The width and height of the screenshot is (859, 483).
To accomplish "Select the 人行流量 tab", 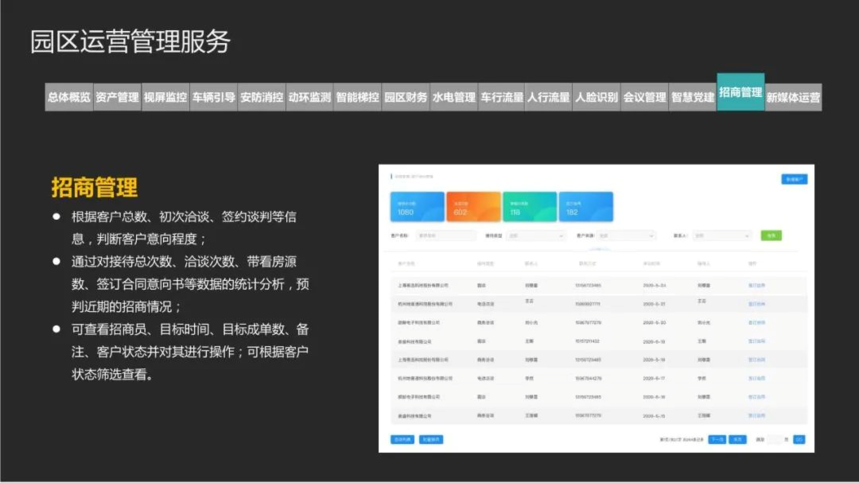I will click(x=548, y=97).
